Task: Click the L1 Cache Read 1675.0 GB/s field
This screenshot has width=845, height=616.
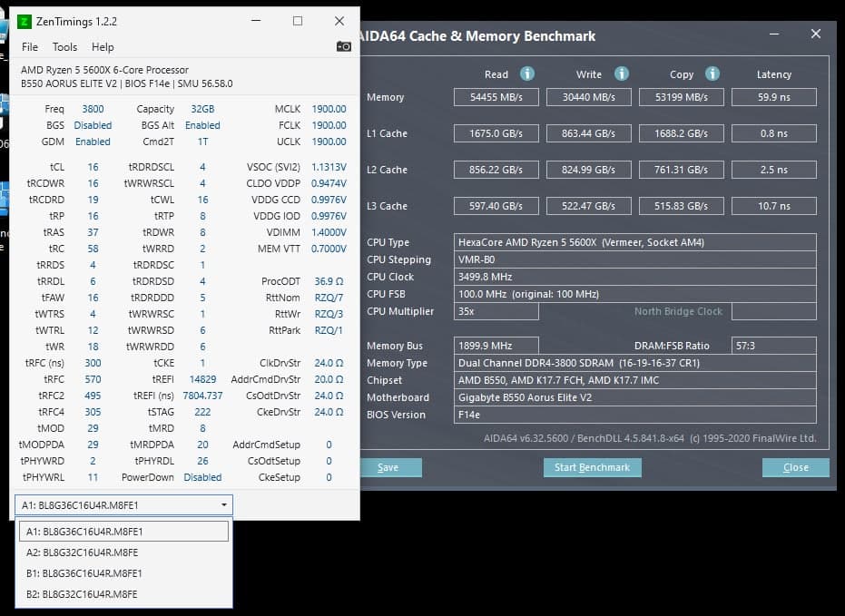Action: pos(496,133)
